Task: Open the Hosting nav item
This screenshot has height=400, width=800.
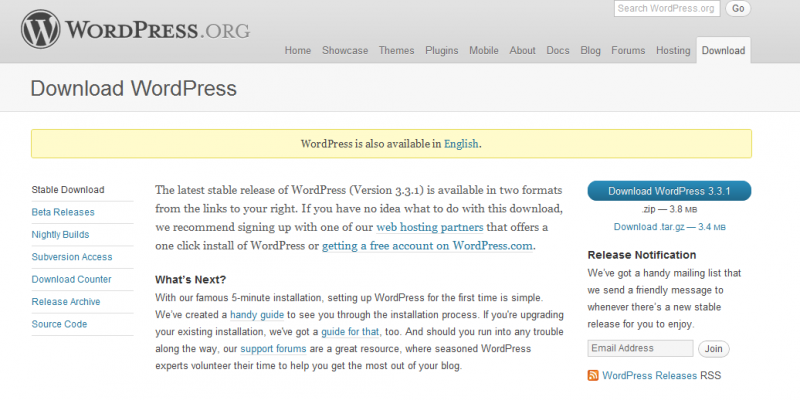Action: [x=673, y=51]
